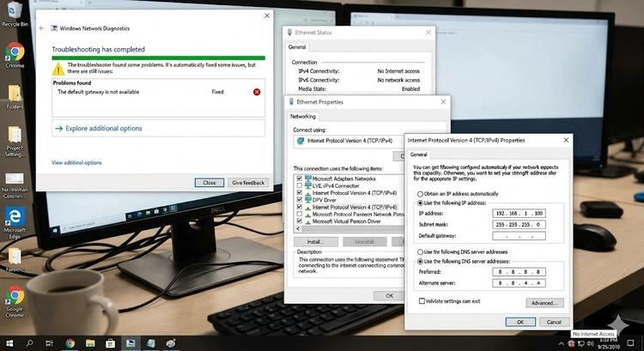Check Microsoft Protocol Paseern Network checkbox
Image resolution: width=644 pixels, height=351 pixels.
click(300, 214)
